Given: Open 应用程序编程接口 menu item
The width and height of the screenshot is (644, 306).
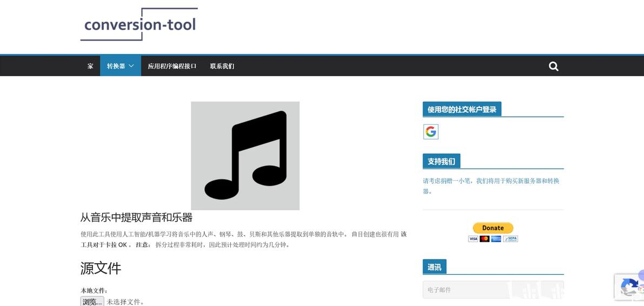Looking at the screenshot, I should tap(172, 66).
